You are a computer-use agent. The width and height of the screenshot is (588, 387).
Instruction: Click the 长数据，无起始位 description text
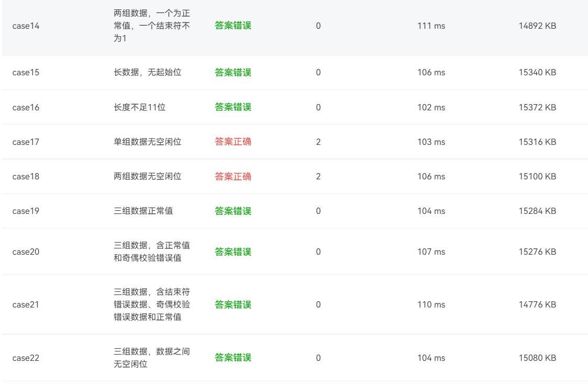147,73
